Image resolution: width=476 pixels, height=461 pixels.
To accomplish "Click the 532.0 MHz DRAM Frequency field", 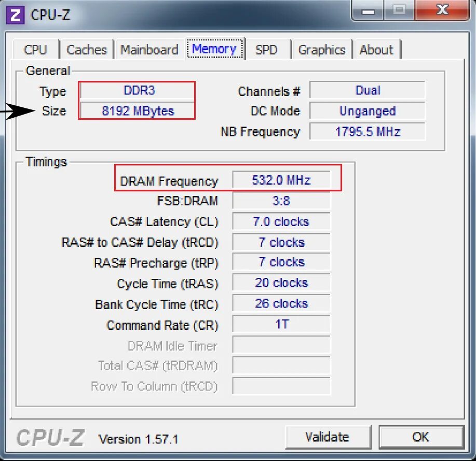I will coord(281,180).
